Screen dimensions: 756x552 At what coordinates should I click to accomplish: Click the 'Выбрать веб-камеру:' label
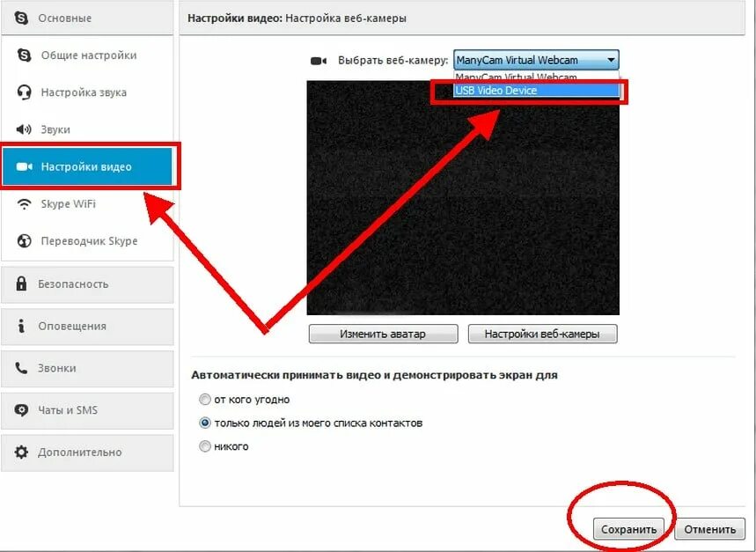(x=393, y=61)
